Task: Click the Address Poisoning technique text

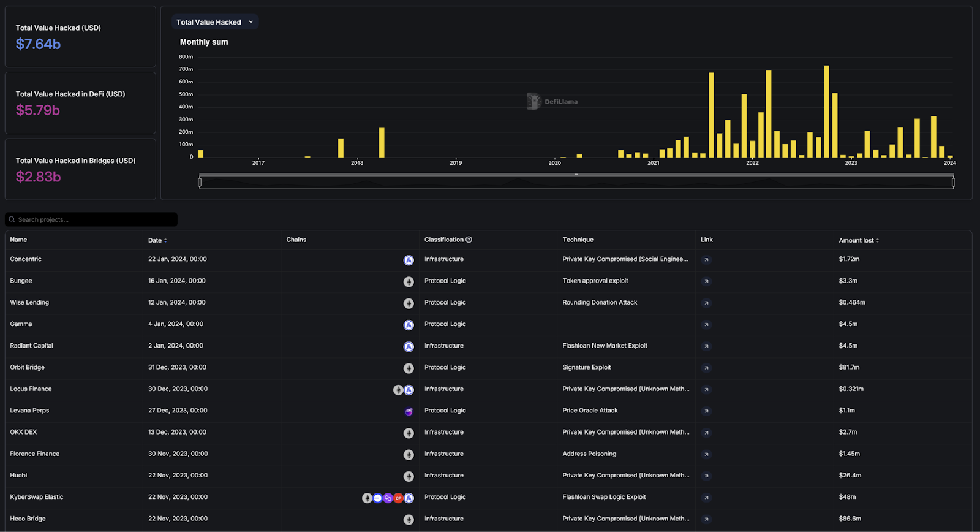Action: click(x=589, y=454)
